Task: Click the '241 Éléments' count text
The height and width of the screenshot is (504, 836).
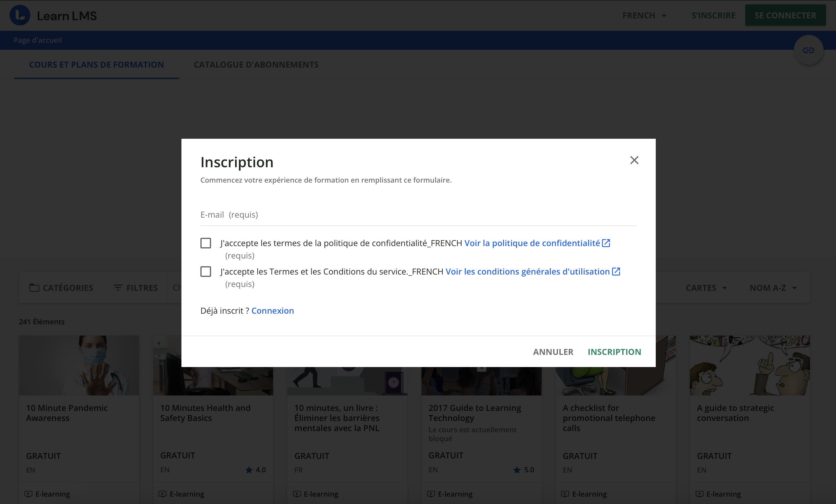Action: (x=42, y=322)
